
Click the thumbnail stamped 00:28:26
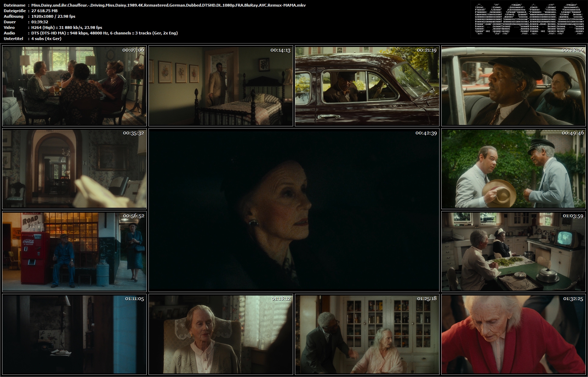tap(513, 86)
